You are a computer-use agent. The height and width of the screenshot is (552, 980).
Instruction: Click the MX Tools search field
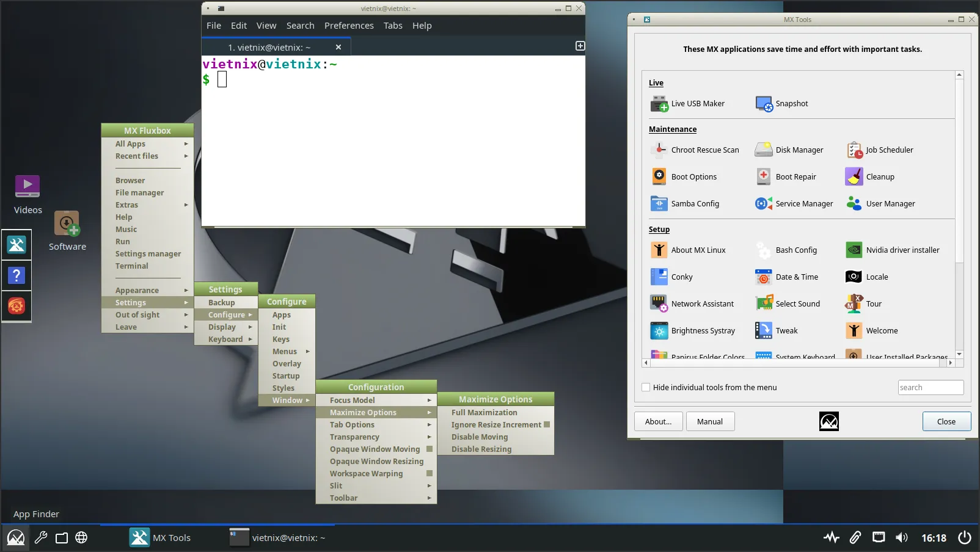click(931, 388)
